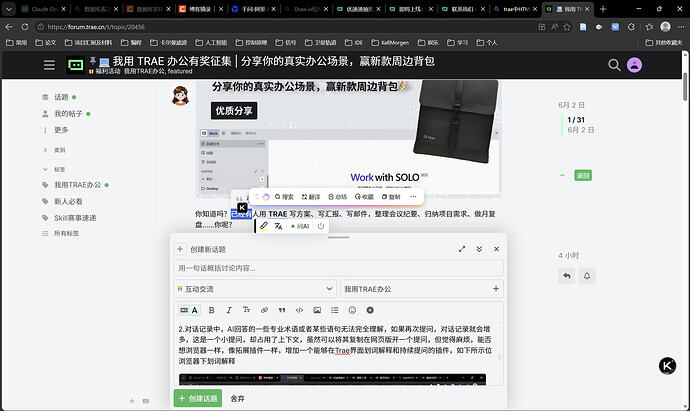Image resolution: width=690 pixels, height=411 pixels.
Task: Click 复制 in selection popup toolbar
Action: tap(391, 197)
